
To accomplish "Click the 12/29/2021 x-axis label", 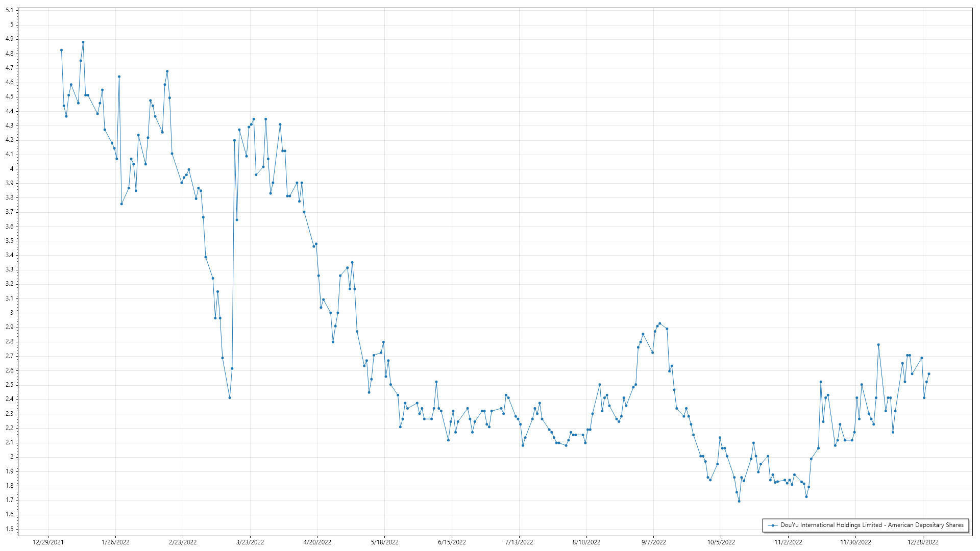I will pos(48,542).
